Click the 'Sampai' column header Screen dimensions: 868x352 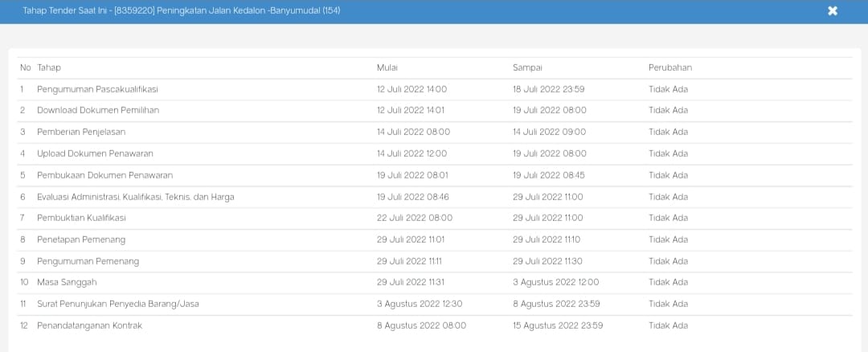coord(527,68)
